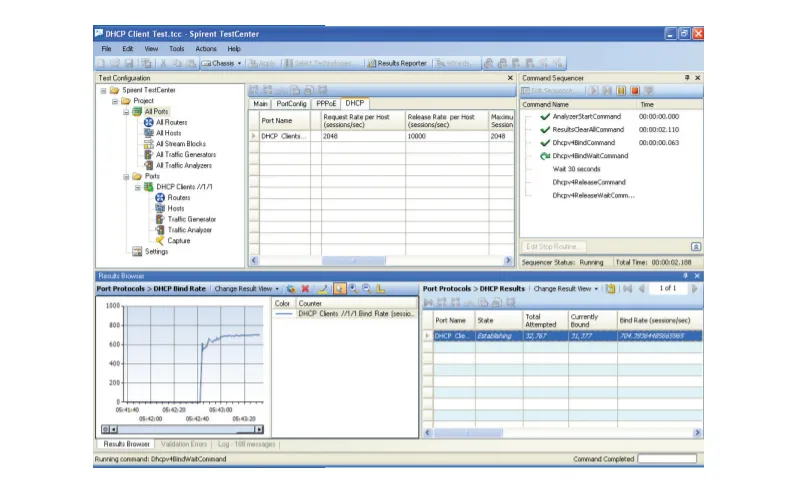Click the All Traffic Analyzers icon
Viewport: 800px width, 484px height.
pos(148,165)
